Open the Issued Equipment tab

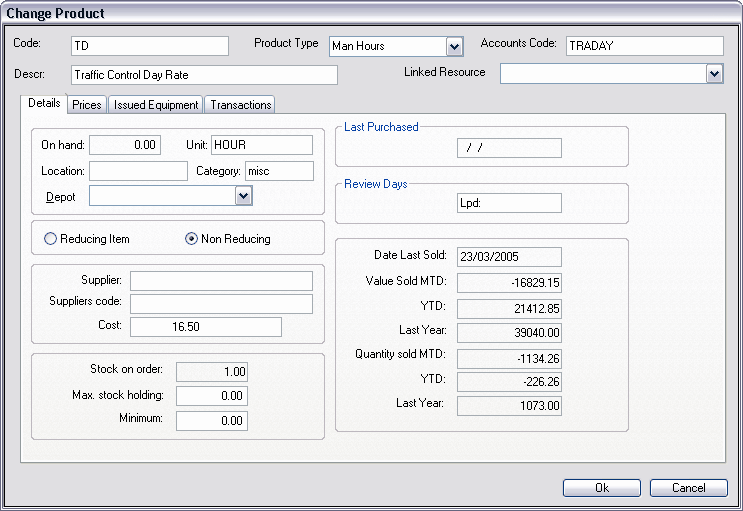point(156,105)
